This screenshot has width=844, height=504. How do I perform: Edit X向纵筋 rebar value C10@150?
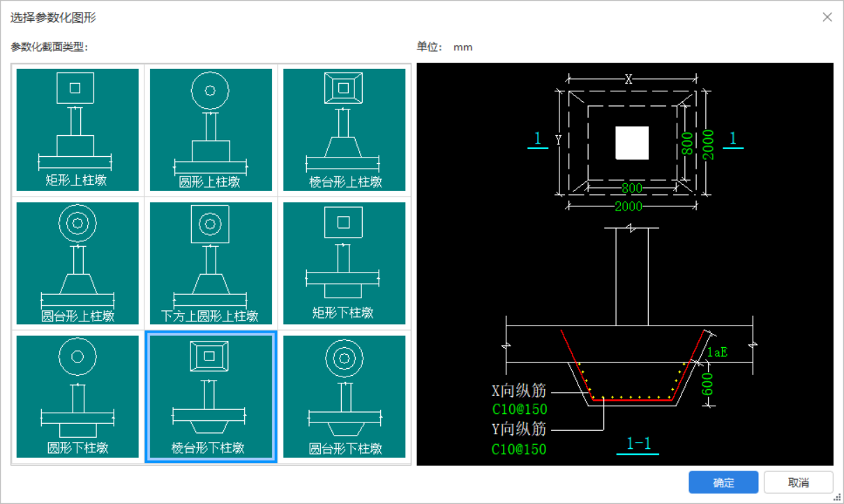click(x=519, y=410)
